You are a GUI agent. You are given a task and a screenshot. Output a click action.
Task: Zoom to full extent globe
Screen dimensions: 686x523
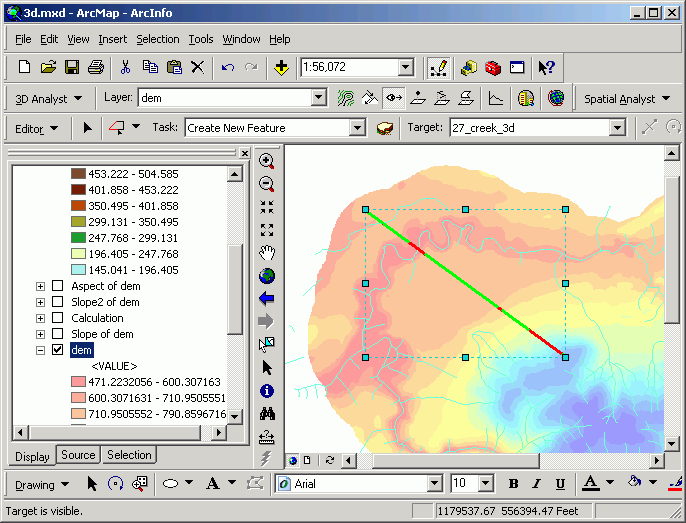pyautogui.click(x=267, y=276)
